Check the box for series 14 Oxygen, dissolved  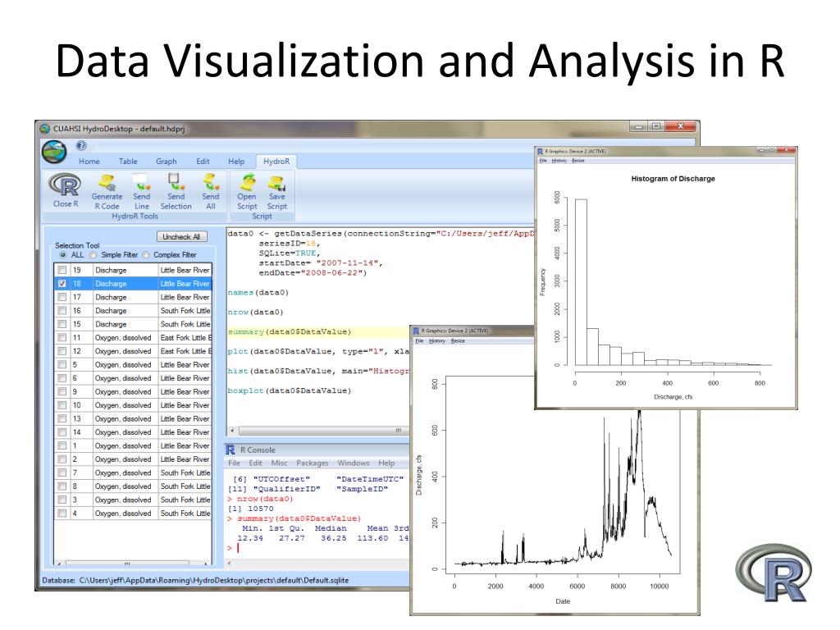(x=62, y=431)
